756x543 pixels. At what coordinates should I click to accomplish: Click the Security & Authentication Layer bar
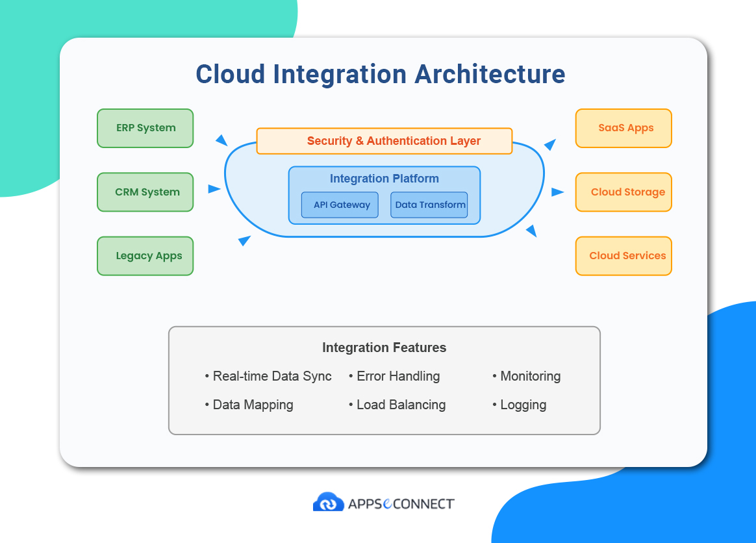click(x=384, y=141)
